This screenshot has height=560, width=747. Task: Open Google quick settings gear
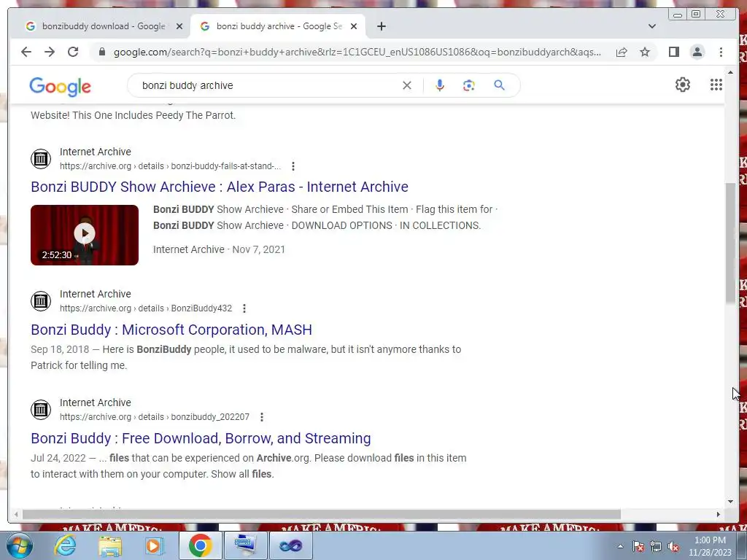683,85
